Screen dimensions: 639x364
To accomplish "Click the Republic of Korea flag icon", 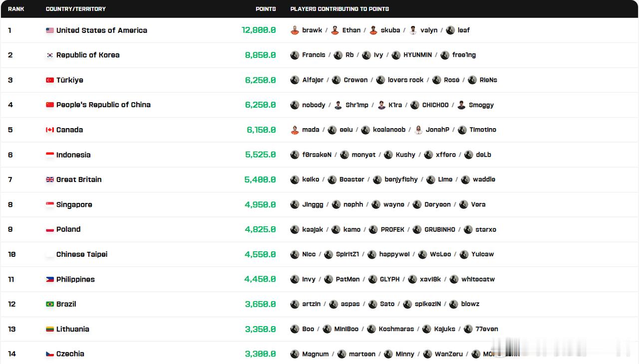I will click(x=50, y=55).
